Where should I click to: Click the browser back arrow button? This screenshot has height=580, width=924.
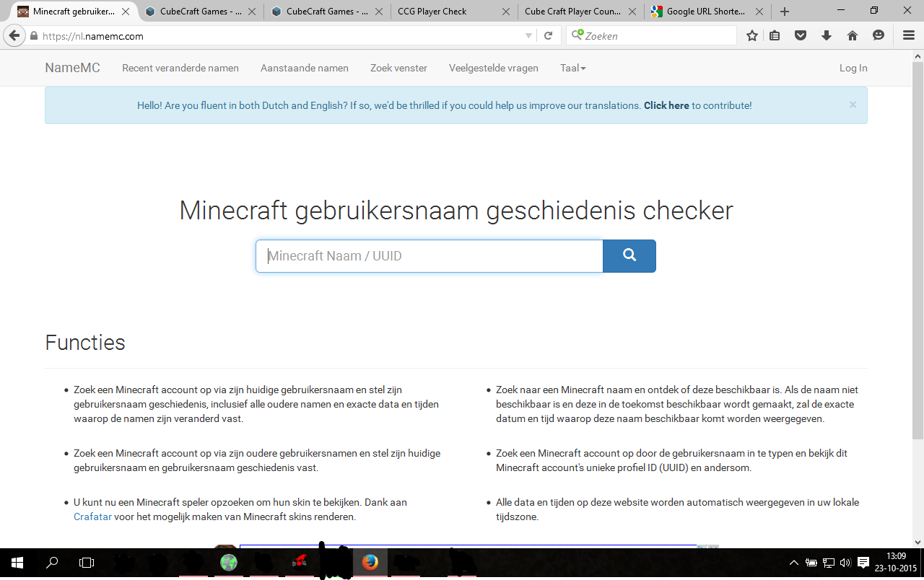14,35
